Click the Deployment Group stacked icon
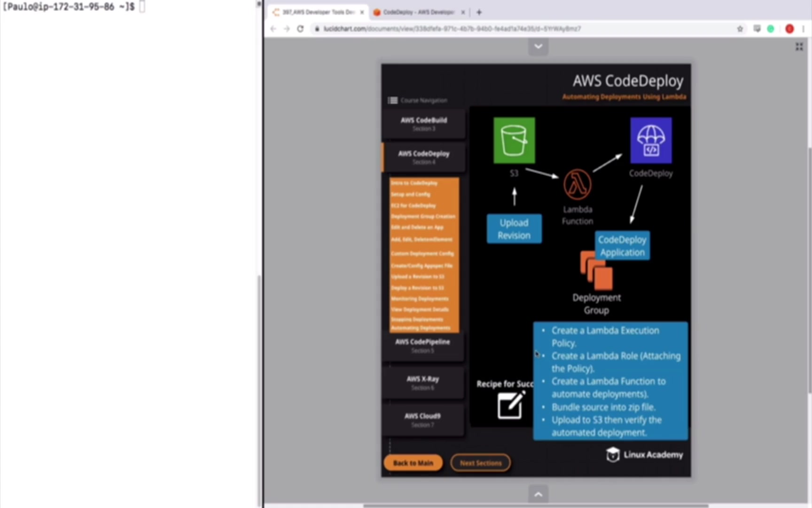812x508 pixels. [596, 270]
